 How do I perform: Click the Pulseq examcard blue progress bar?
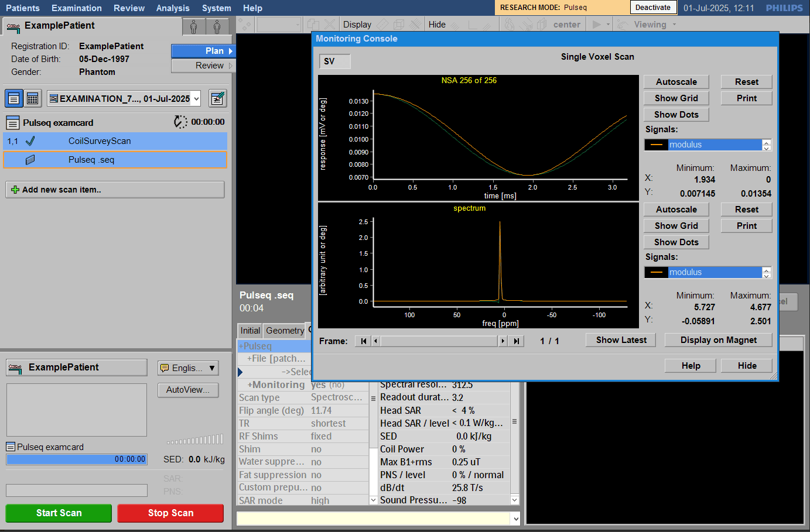[x=77, y=459]
